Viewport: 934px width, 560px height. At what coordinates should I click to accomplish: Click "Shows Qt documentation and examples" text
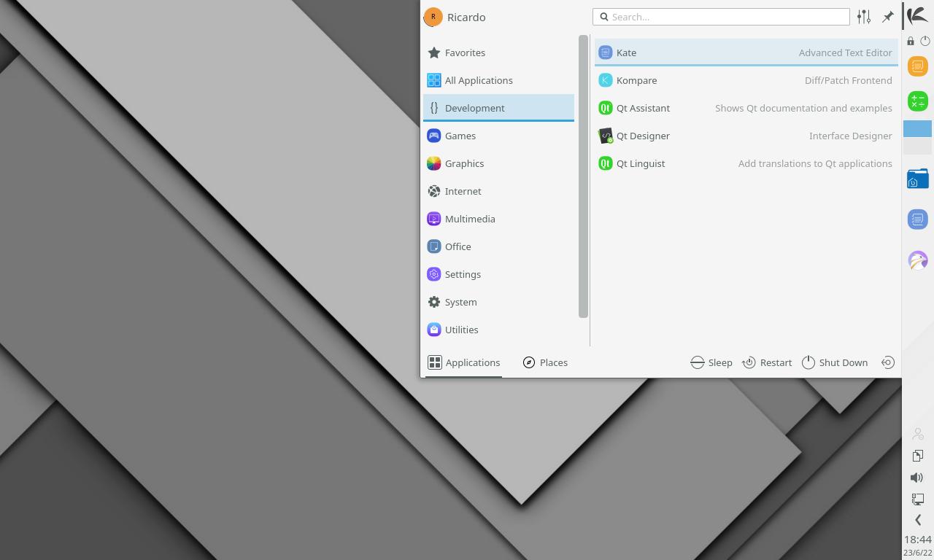tap(803, 108)
